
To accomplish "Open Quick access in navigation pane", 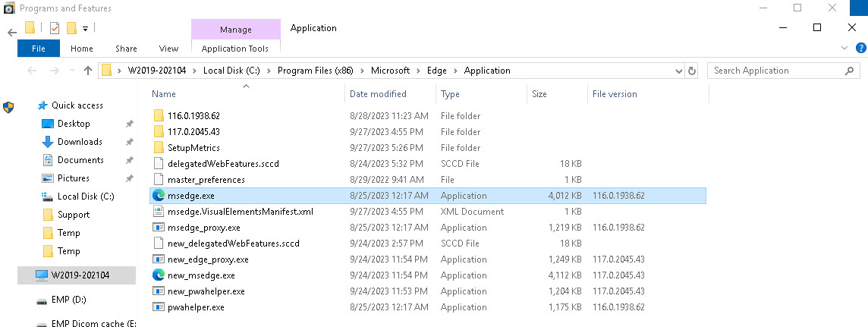I will coord(77,105).
